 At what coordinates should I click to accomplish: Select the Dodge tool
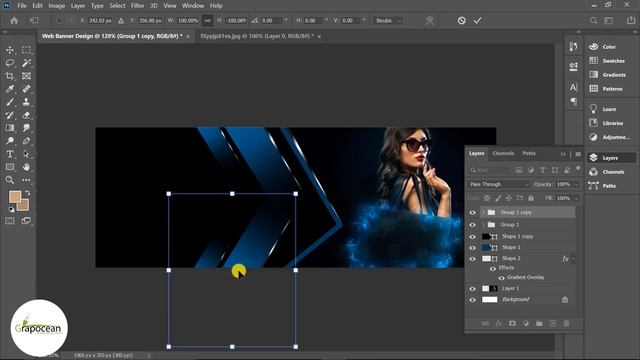pos(10,141)
